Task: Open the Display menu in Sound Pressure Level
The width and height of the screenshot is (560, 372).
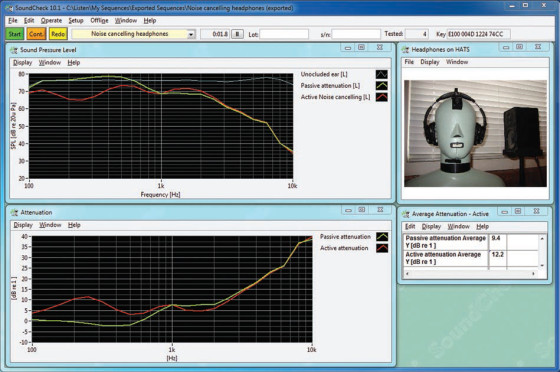Action: click(x=22, y=62)
